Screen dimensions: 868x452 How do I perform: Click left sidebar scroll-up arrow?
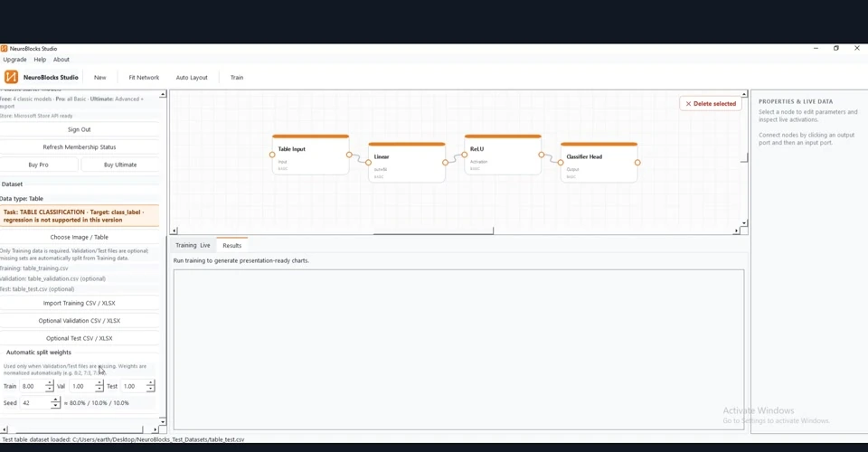[163, 95]
